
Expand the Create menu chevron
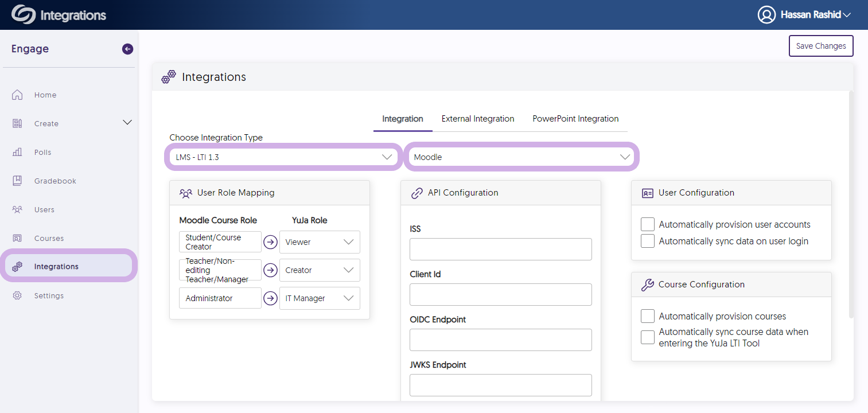point(127,123)
